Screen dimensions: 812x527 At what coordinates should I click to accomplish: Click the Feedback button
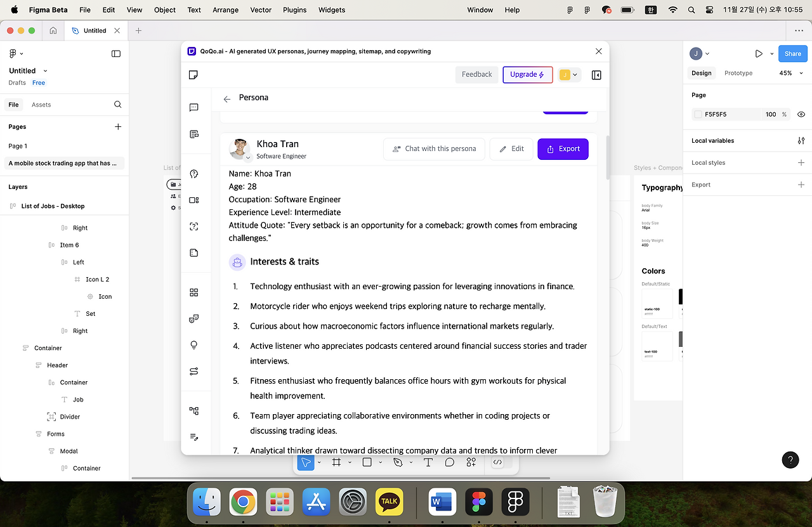pos(476,75)
